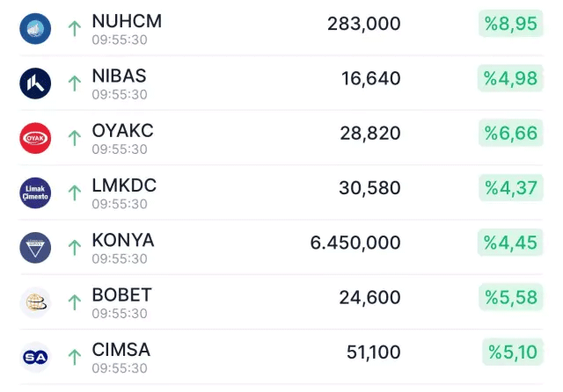The image size is (563, 392).
Task: Click the NIBAS price 16,640
Action: (x=370, y=79)
